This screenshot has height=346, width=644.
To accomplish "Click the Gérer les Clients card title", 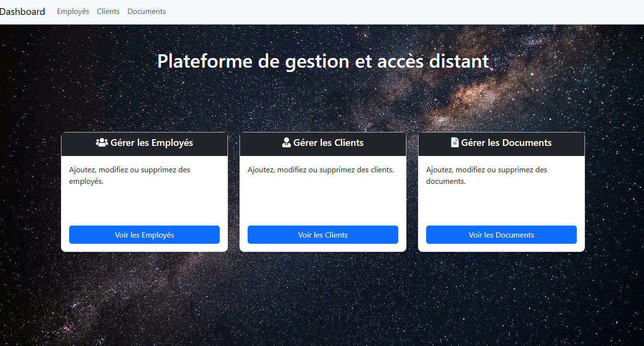I will point(322,143).
